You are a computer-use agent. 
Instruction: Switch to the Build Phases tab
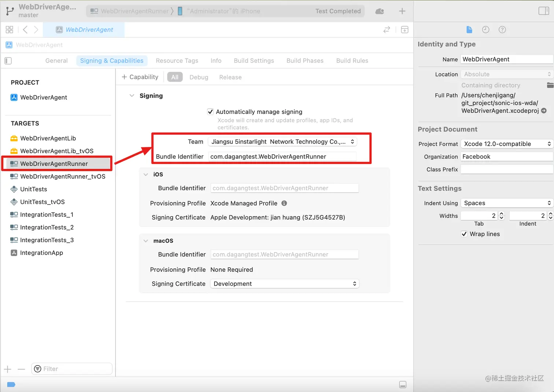[x=305, y=61]
